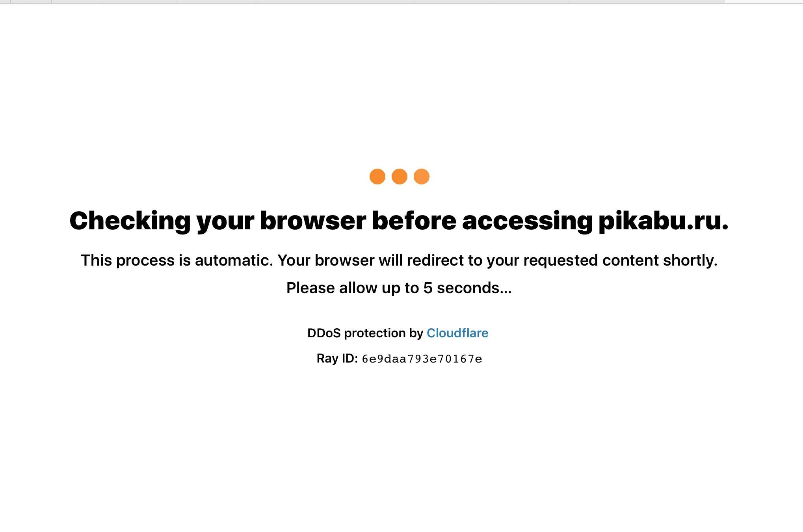Click the word "Checking" in the heading
Viewport: 803px width, 532px height.
tap(130, 221)
